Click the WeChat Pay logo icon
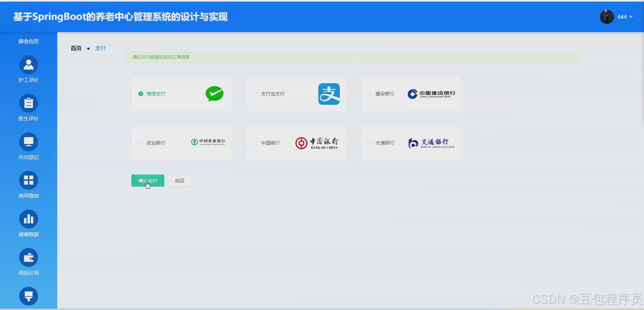Screen dimensions: 644x310 tap(215, 94)
